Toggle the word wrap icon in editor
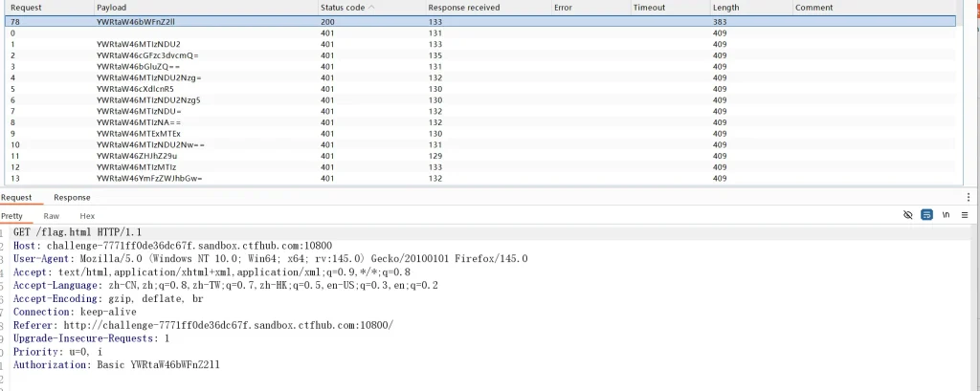Viewport: 980px width, 391px height. (x=926, y=216)
